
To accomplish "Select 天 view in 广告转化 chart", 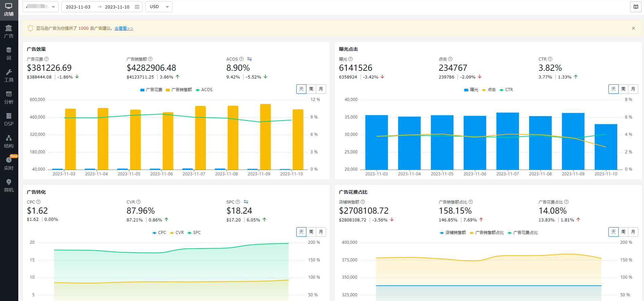I will pos(301,232).
